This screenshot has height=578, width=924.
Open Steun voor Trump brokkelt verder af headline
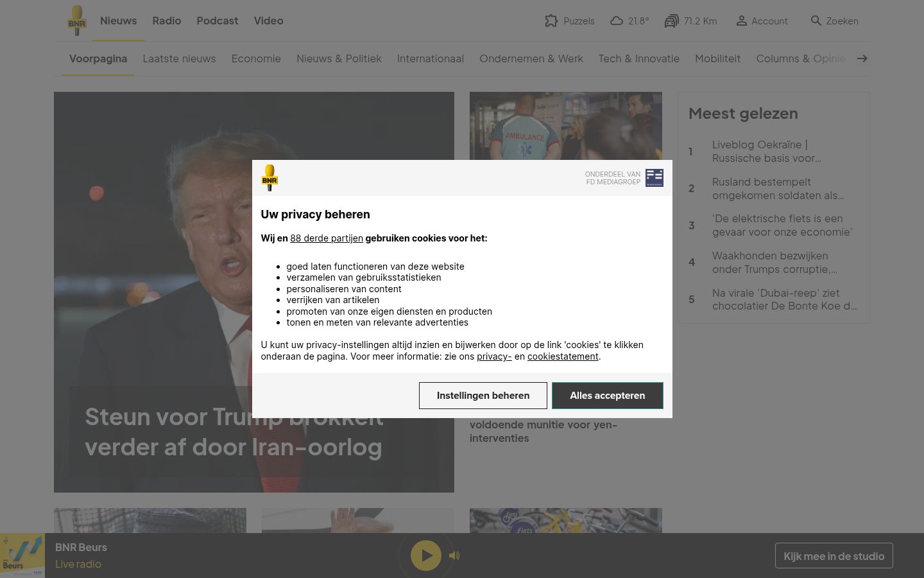(x=234, y=432)
